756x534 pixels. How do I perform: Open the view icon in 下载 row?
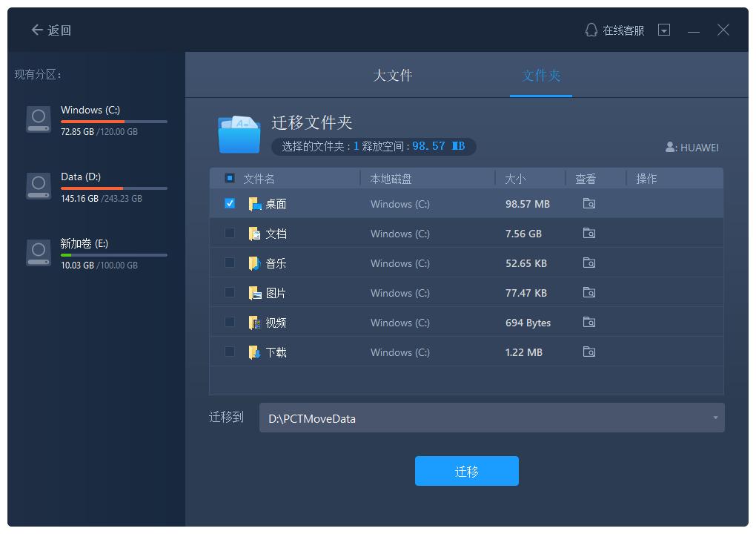pos(589,352)
